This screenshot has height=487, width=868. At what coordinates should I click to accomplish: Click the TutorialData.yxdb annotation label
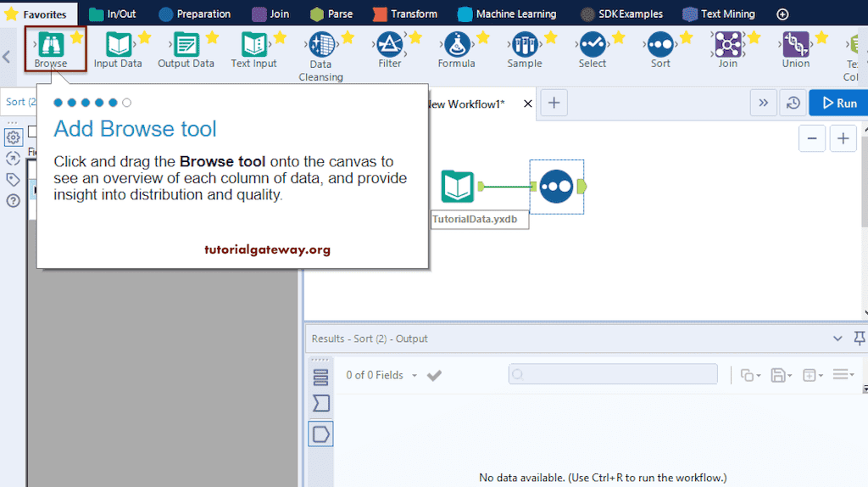click(480, 220)
